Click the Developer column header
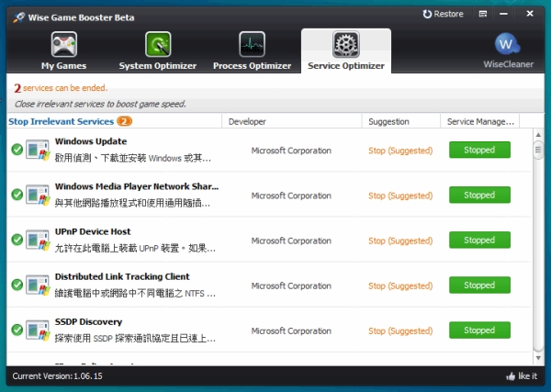 point(247,121)
